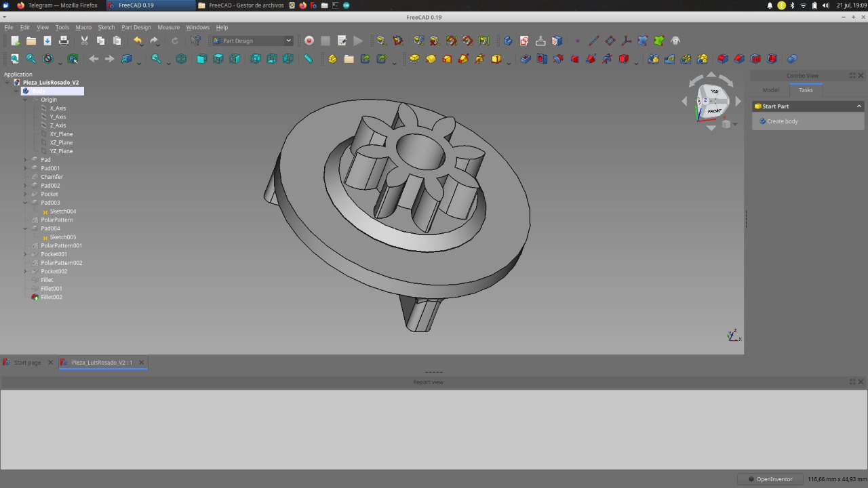Open the Part Design workbench dropdown

(253, 41)
